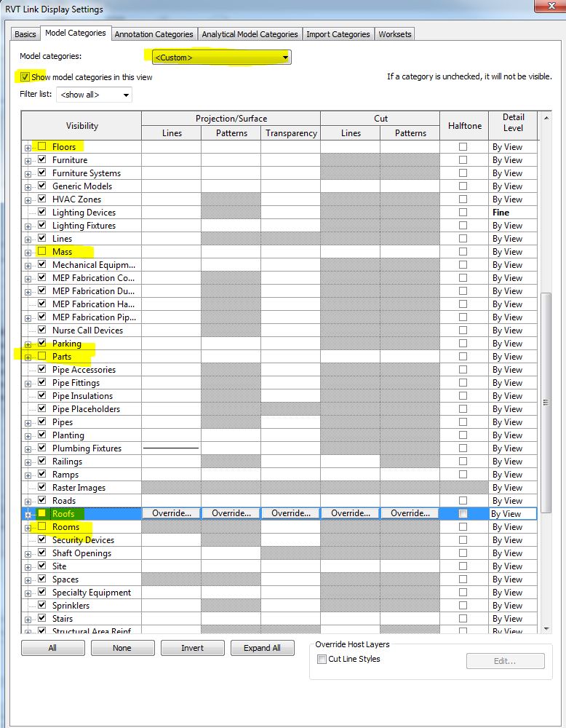Viewport: 566px width, 728px height.
Task: Open the Analytical Model Categories tab
Action: (x=250, y=34)
